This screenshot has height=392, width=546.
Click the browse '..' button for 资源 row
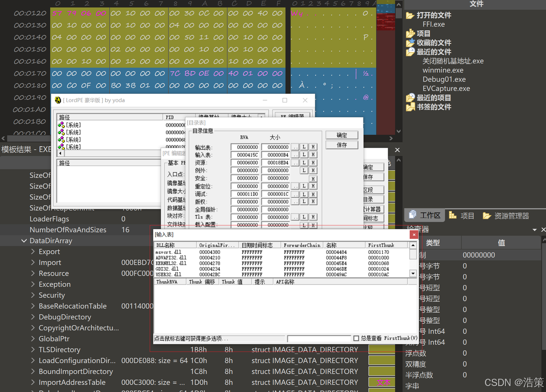tap(295, 163)
